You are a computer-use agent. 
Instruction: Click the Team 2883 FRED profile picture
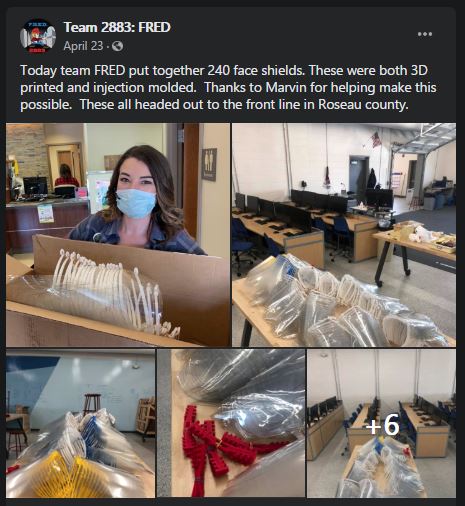click(37, 36)
